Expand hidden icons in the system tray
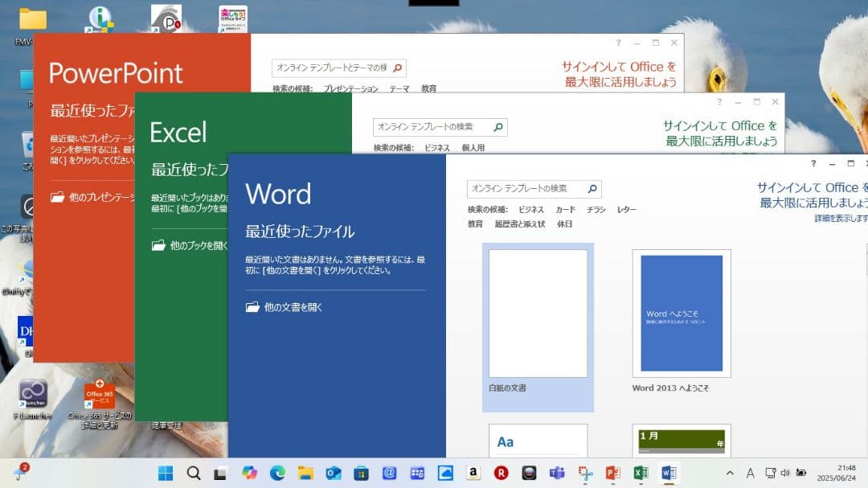This screenshot has height=488, width=868. point(729,473)
